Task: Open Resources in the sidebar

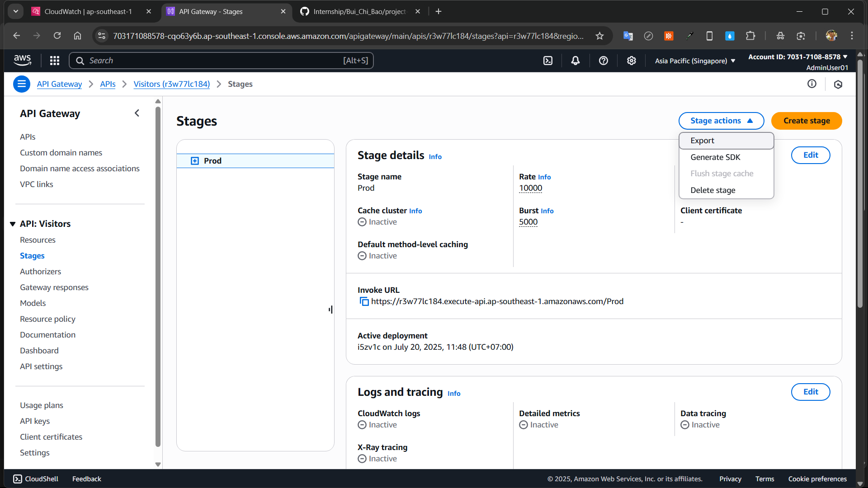Action: coord(38,240)
